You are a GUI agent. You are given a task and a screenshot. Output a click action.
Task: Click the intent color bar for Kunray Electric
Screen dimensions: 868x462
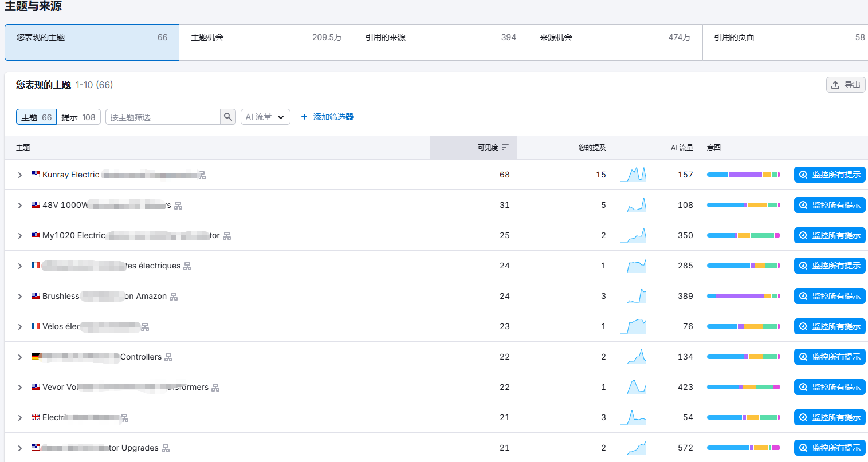[x=744, y=175]
